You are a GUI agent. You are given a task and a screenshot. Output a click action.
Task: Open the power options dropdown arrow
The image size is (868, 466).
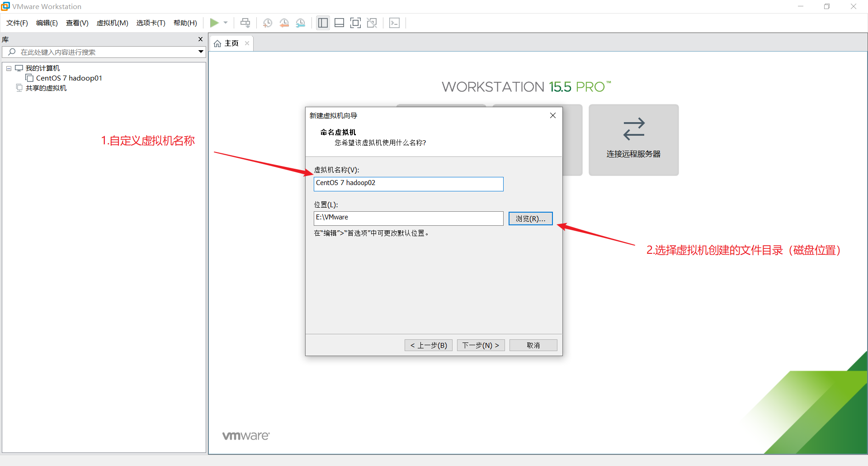[x=226, y=23]
